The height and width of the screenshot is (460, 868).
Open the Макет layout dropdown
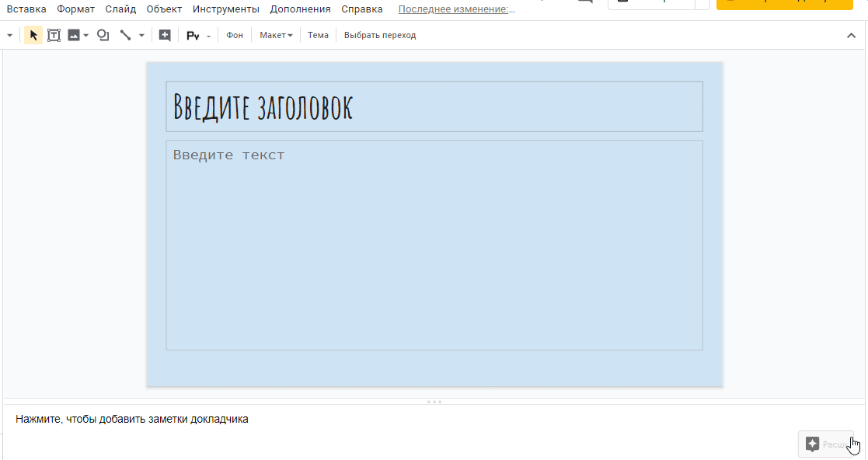point(276,35)
